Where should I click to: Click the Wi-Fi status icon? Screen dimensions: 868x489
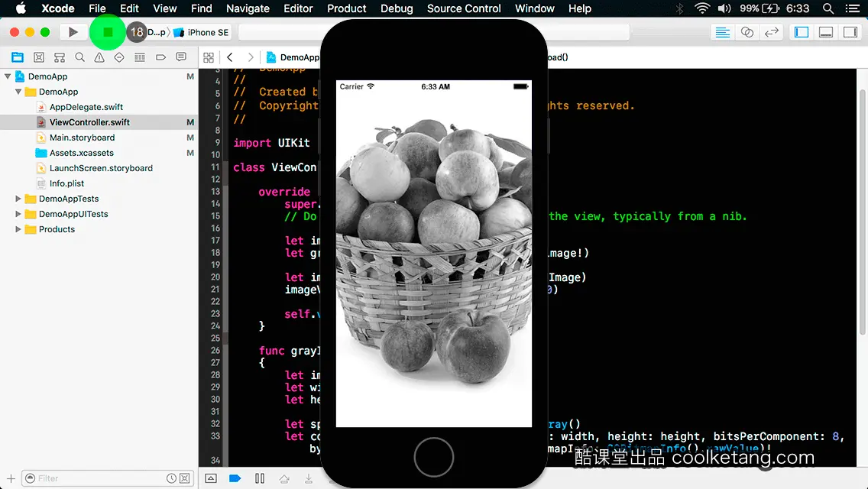[x=702, y=8]
